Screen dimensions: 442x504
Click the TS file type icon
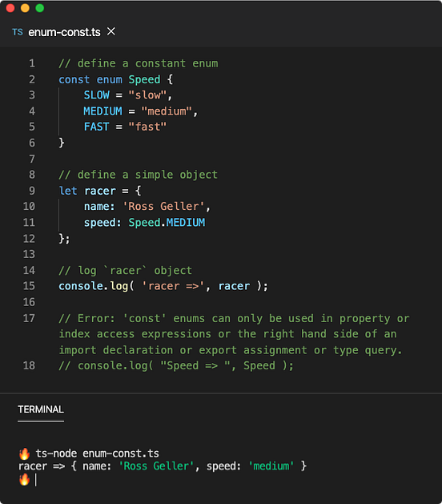click(x=18, y=32)
